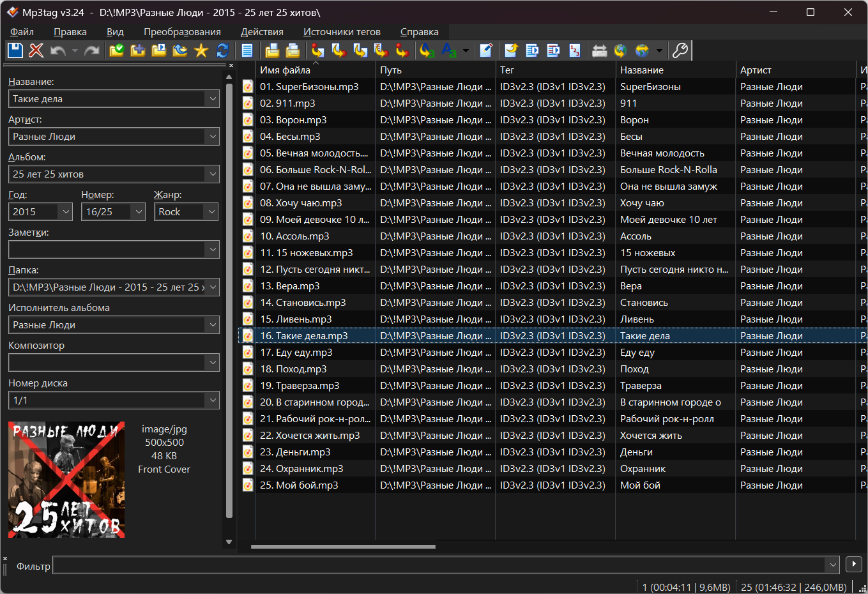
Task: Open favorite directories star icon
Action: click(x=201, y=50)
